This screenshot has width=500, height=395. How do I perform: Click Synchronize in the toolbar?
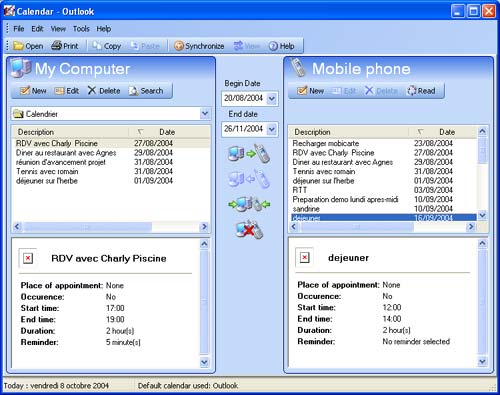pos(199,46)
